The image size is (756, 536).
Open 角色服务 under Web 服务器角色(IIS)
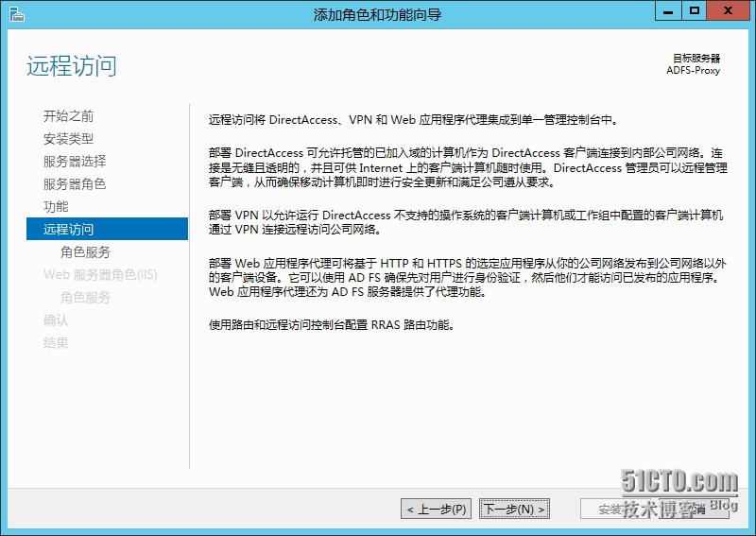tap(85, 298)
